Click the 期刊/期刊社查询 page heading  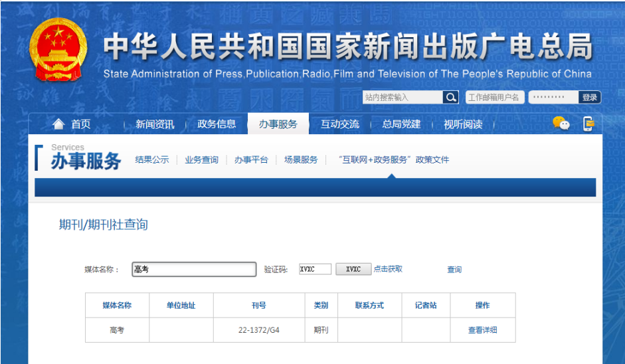(x=104, y=225)
